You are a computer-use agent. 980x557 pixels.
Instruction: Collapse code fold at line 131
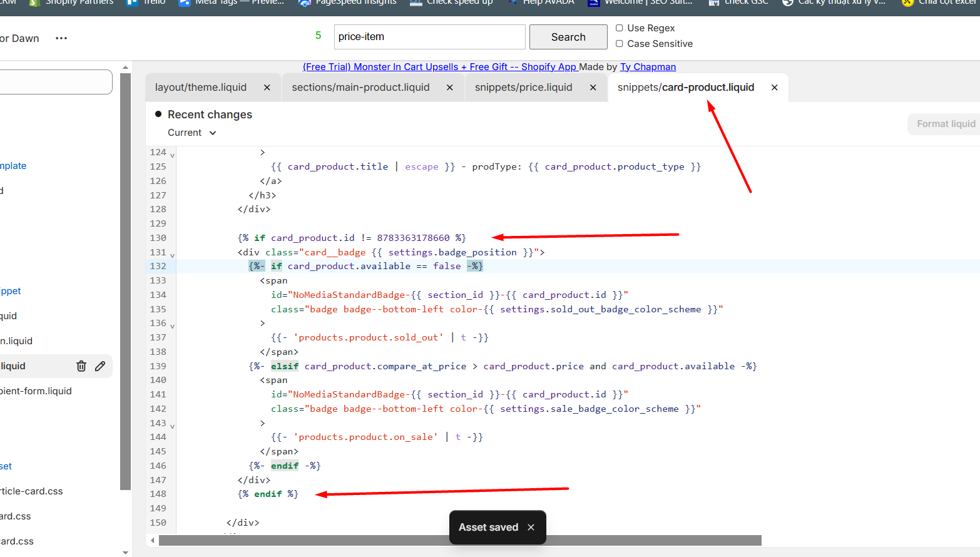click(173, 255)
